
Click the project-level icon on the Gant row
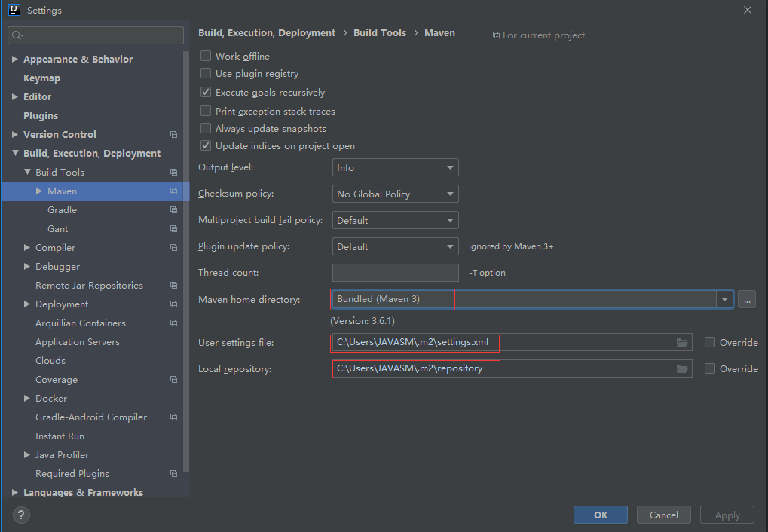coord(173,229)
